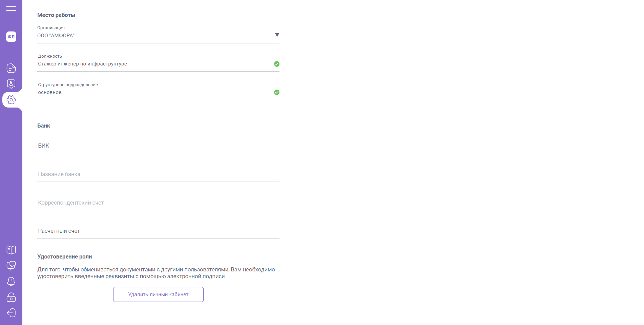Click green checkmark beside Структурное подразделение
This screenshot has width=644, height=325.
[277, 92]
